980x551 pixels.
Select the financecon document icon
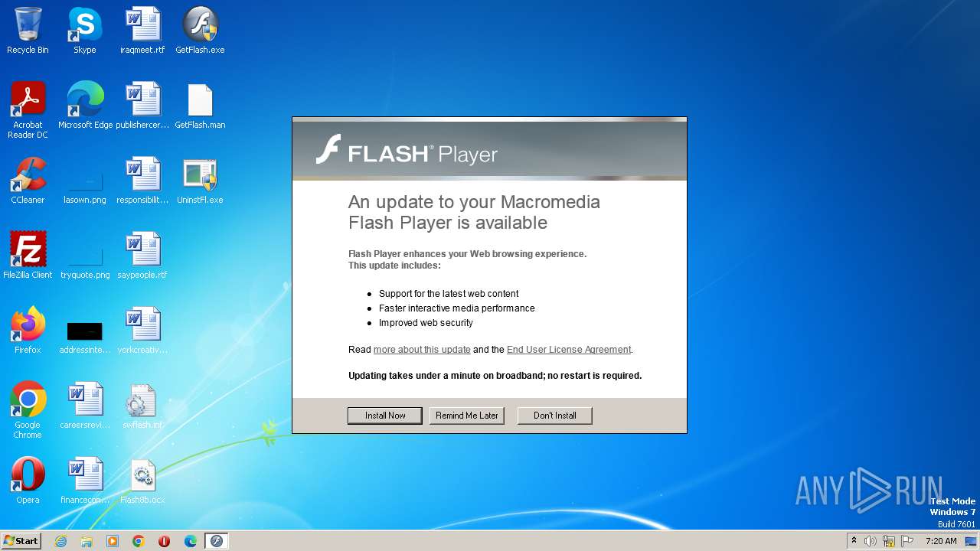85,481
